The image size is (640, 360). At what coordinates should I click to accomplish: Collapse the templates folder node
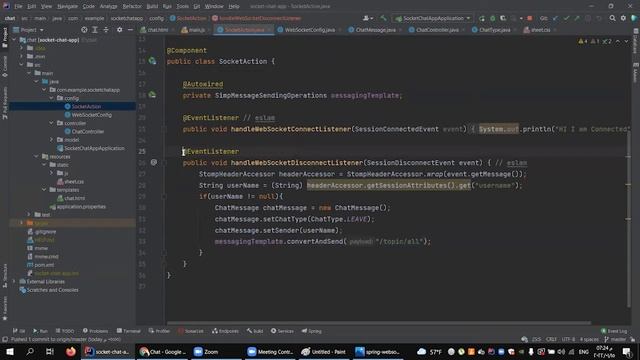[44, 189]
